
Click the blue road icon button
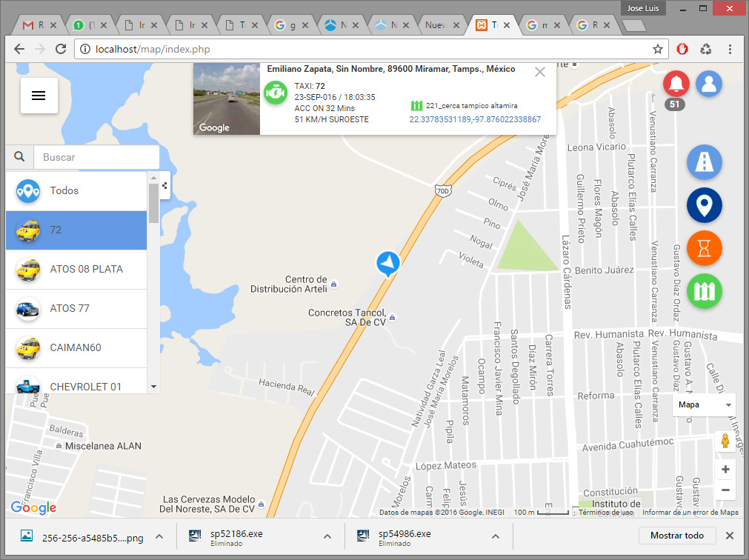704,162
